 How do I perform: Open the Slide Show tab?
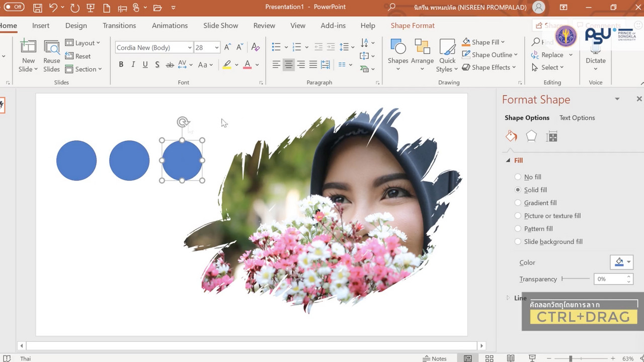221,26
